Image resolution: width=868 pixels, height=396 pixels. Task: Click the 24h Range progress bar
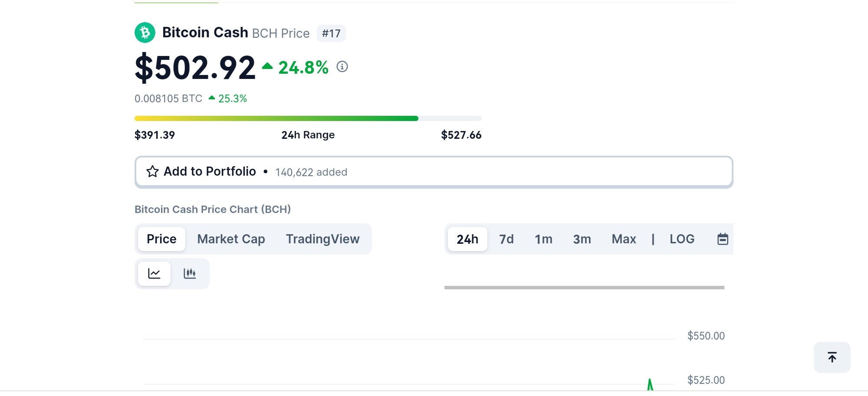tap(308, 118)
